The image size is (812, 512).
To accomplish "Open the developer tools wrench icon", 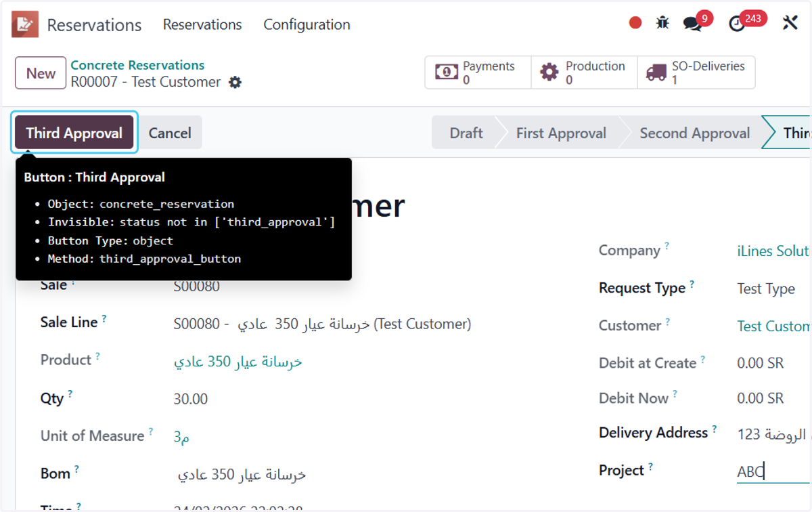I will coord(790,23).
